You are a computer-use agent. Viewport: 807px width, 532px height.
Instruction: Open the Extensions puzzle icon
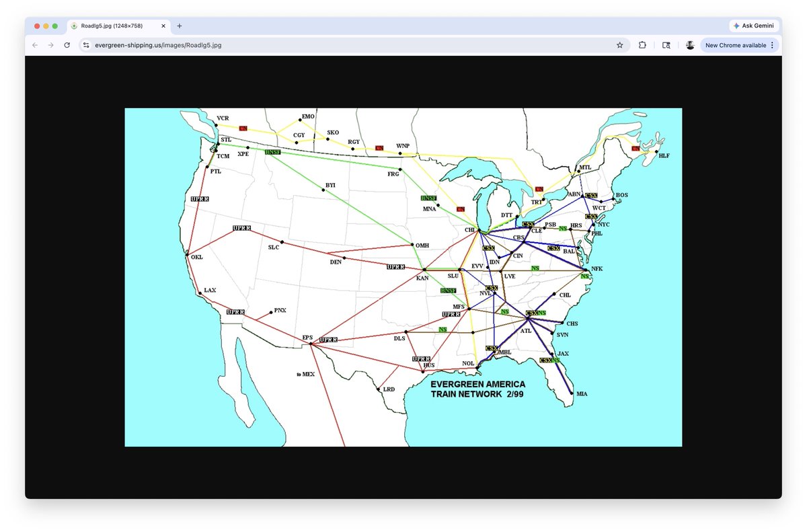[642, 45]
